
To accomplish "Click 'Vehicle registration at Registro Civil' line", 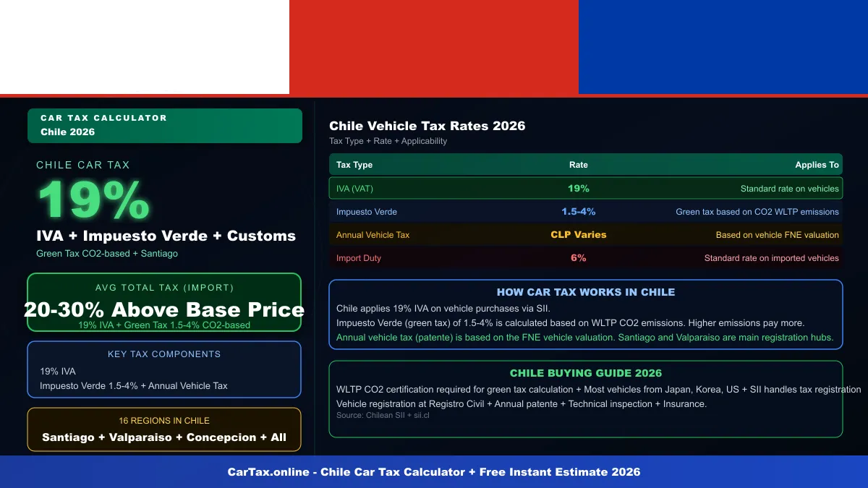I will point(522,404).
